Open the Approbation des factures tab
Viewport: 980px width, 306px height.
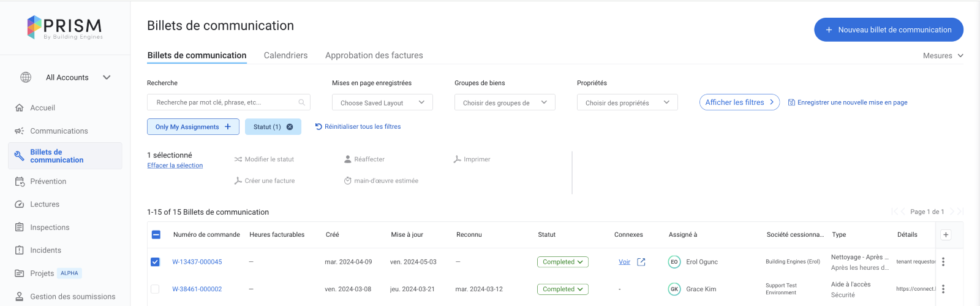[374, 55]
